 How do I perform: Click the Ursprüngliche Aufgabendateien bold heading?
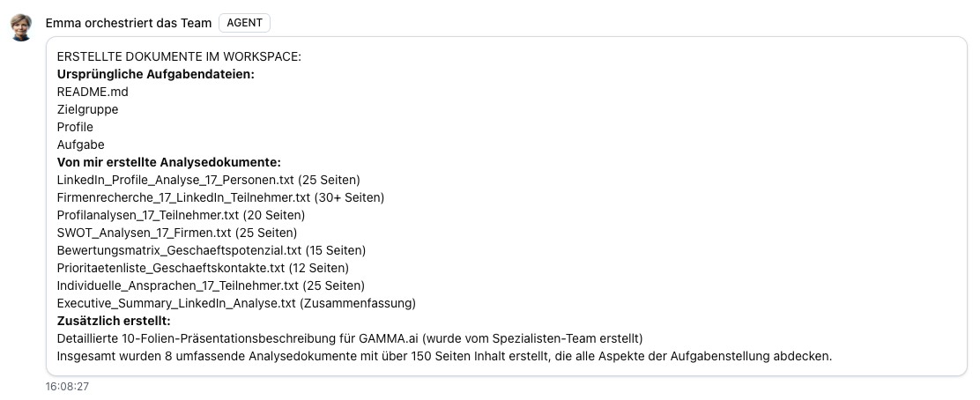pos(155,74)
